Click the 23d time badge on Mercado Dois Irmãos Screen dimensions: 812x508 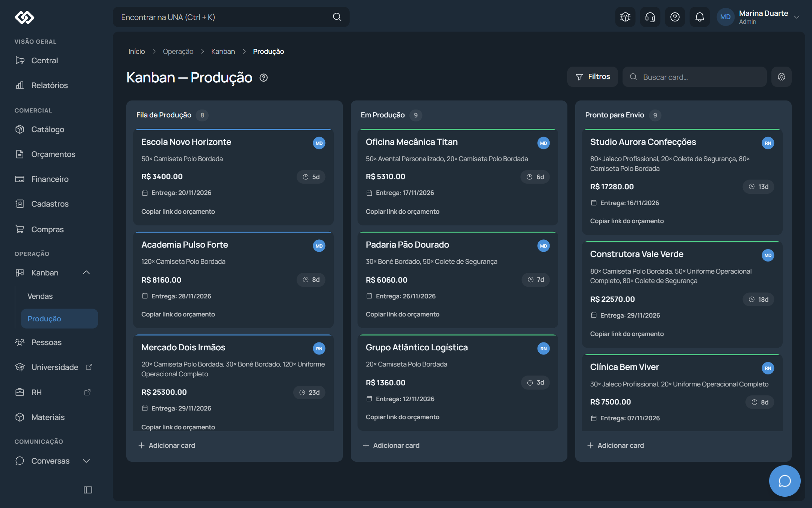[309, 392]
